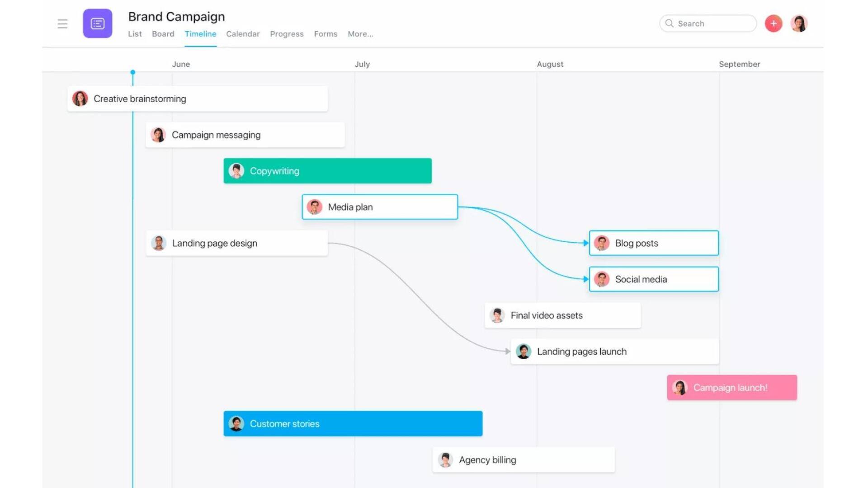Click the More dropdown menu
This screenshot has height=488, width=868.
click(x=360, y=33)
